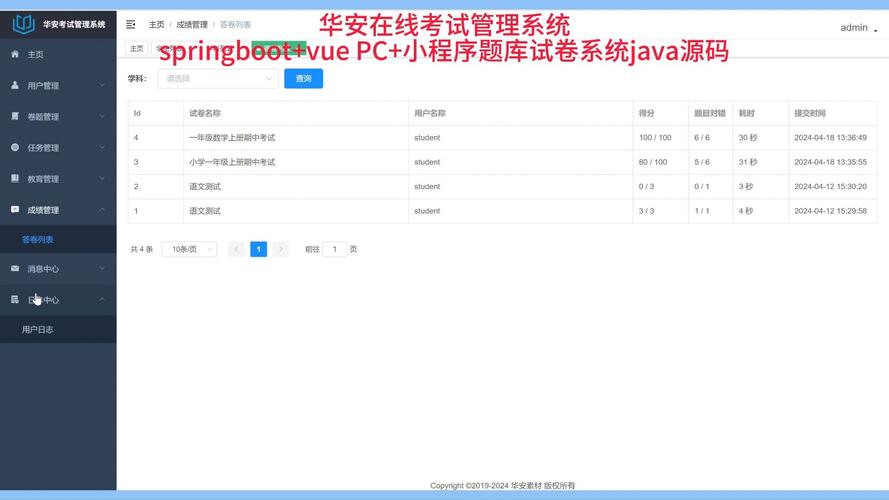Expand 用户管理 using its chevron
Screen dimensions: 889x500
[102, 85]
